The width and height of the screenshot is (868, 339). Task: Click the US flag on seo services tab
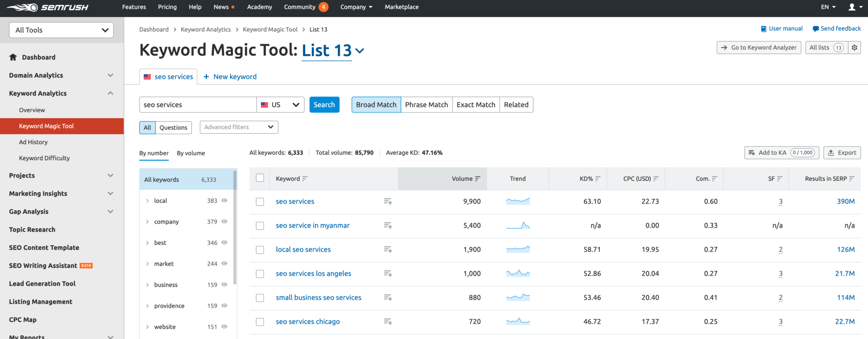point(147,77)
